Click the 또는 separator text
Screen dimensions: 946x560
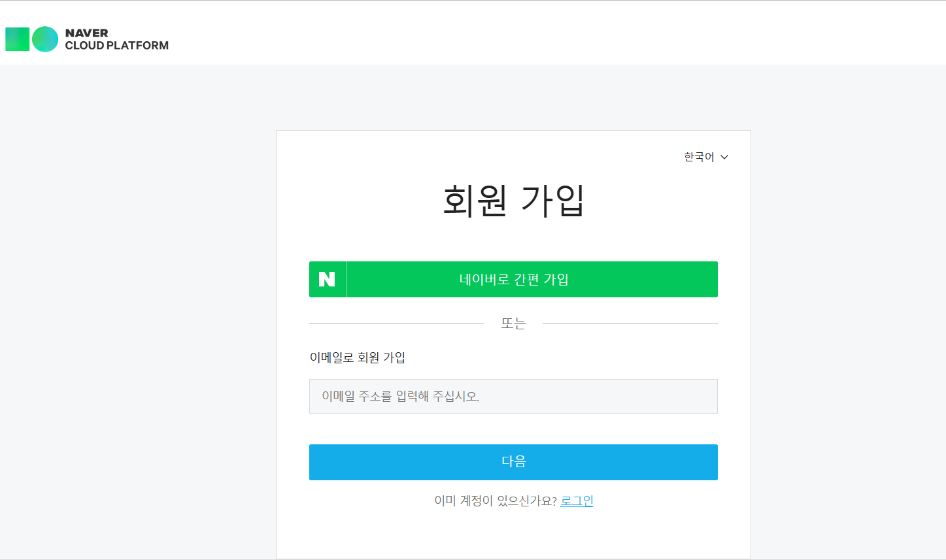coord(513,323)
